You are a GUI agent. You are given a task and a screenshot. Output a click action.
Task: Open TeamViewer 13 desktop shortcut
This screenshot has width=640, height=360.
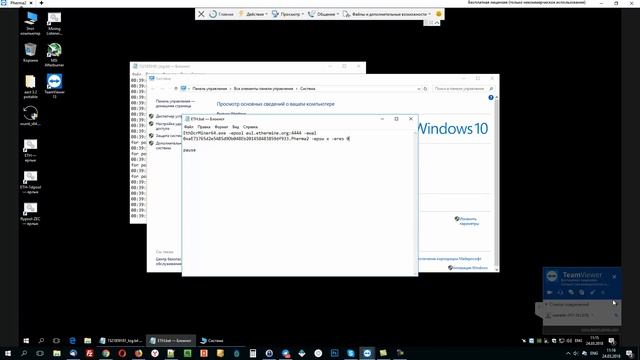click(x=54, y=86)
